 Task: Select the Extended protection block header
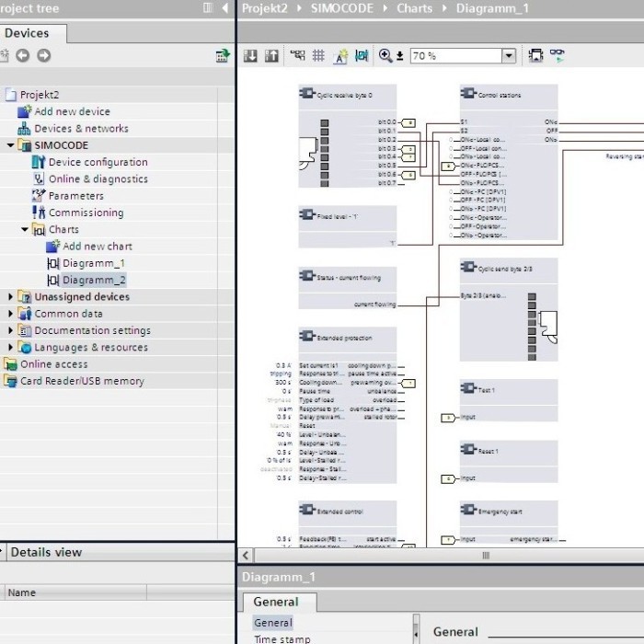pos(347,338)
